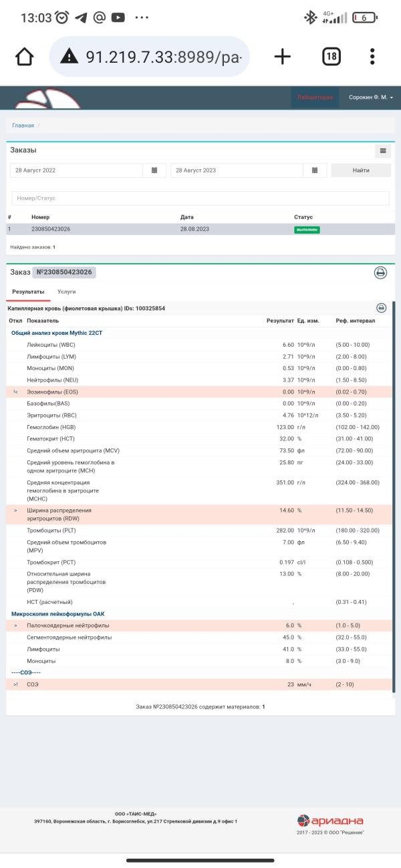This screenshot has height=868, width=401.
Task: Click the clinic logo in header
Action: [x=49, y=98]
